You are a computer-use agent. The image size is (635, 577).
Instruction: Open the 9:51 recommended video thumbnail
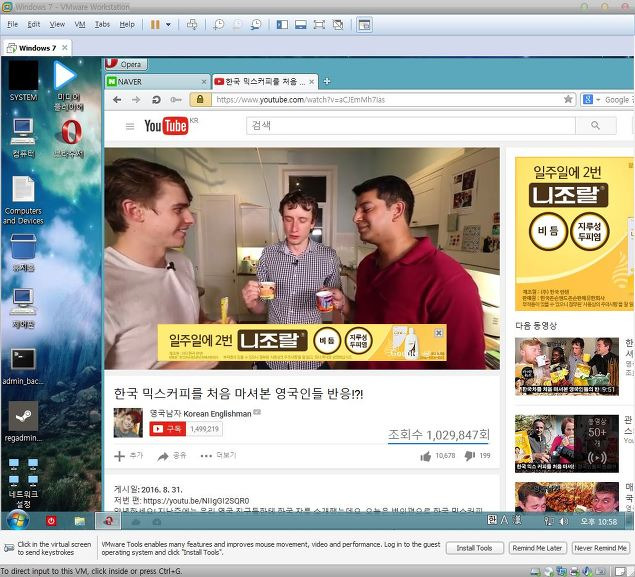(567, 366)
